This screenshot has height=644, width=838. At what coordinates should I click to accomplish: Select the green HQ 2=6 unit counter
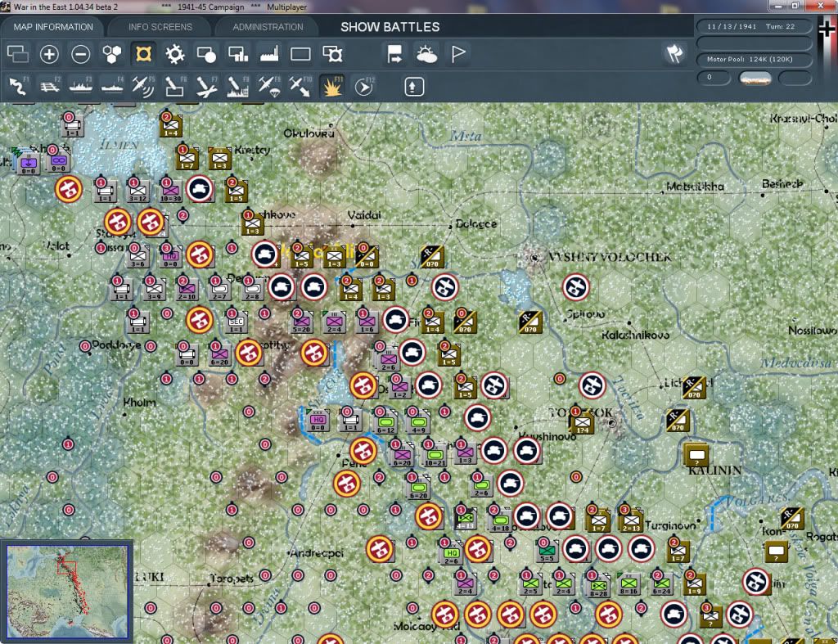[x=451, y=554]
